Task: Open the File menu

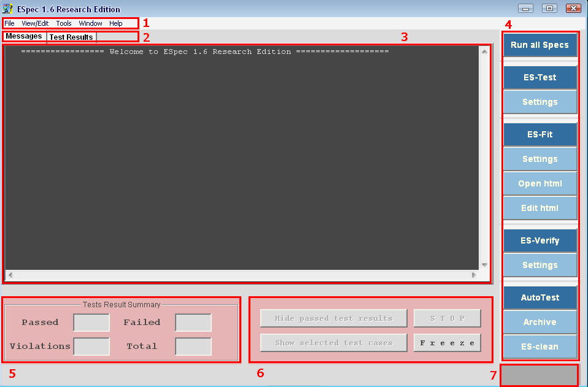Action: tap(9, 23)
